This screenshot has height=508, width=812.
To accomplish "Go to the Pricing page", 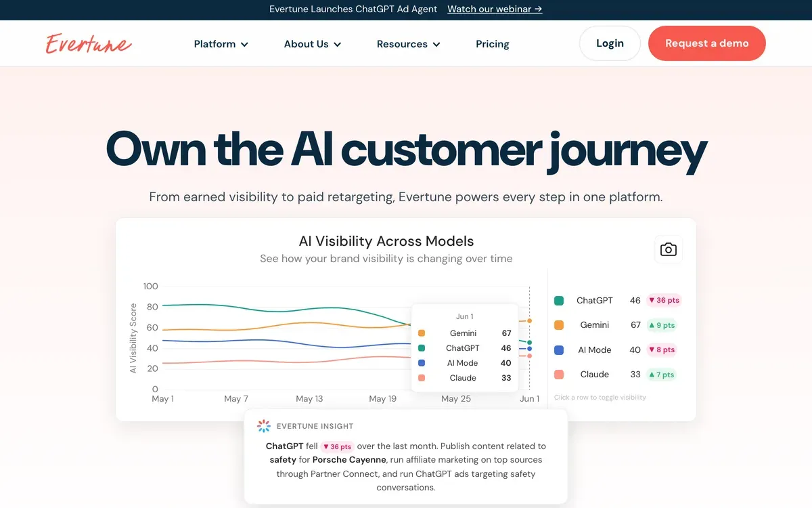I will [493, 44].
